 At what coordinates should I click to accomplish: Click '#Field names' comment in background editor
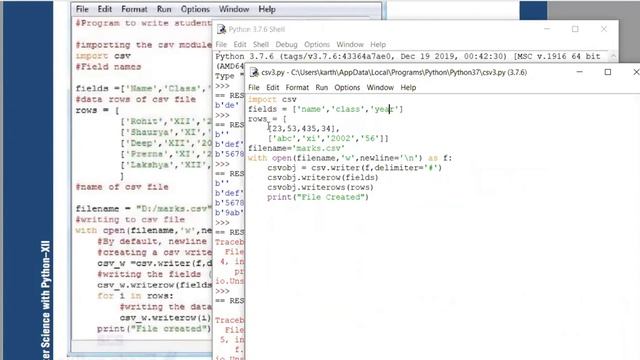[x=108, y=67]
